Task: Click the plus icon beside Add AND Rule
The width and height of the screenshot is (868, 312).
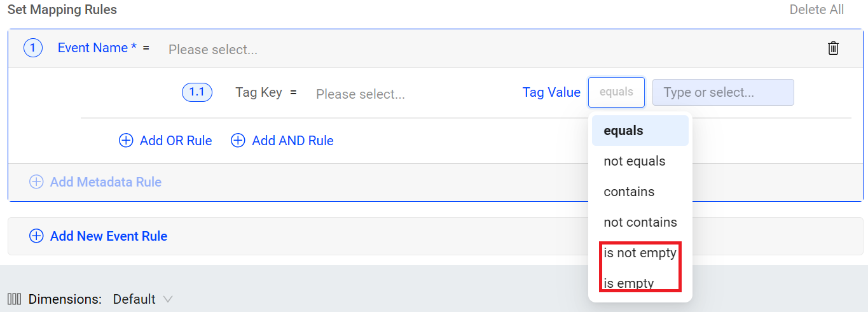Action: point(238,141)
